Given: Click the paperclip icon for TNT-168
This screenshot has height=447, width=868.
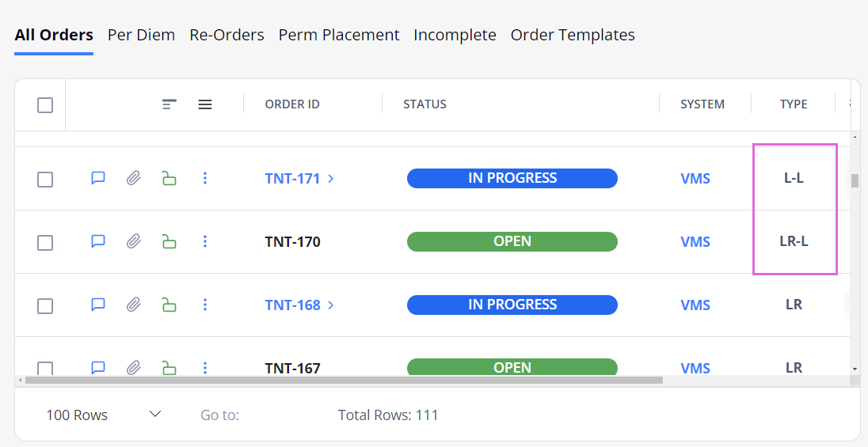Looking at the screenshot, I should 133,305.
